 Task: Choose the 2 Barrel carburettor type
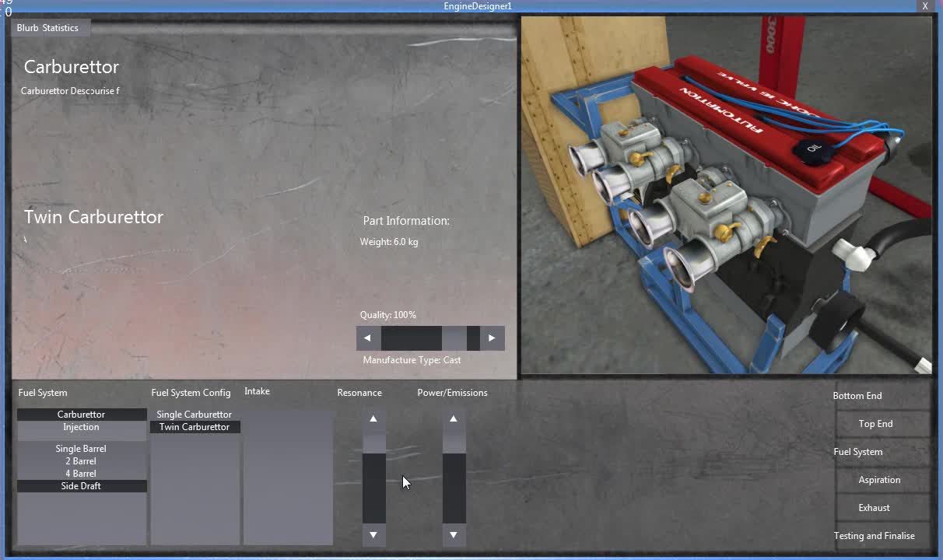[x=81, y=460]
